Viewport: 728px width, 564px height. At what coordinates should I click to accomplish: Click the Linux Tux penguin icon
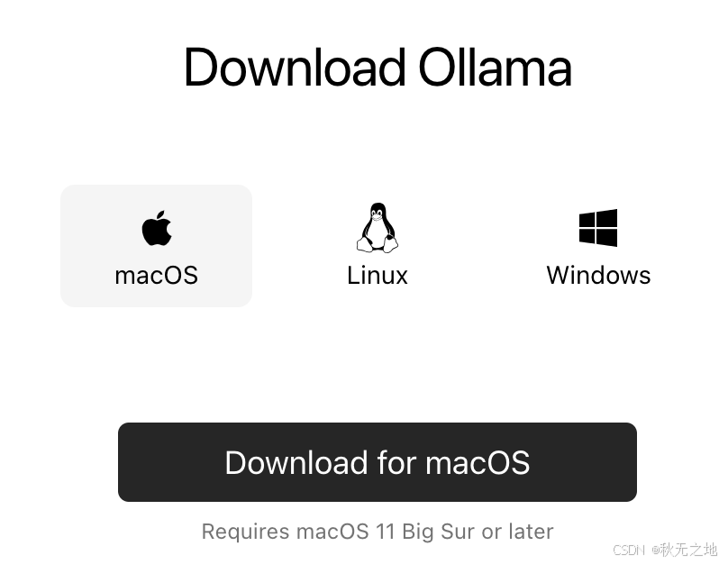pos(378,227)
